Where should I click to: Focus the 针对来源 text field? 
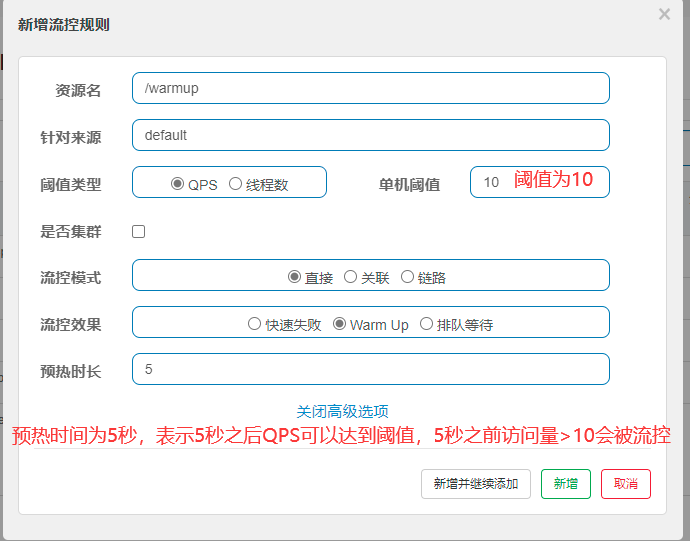coord(370,135)
